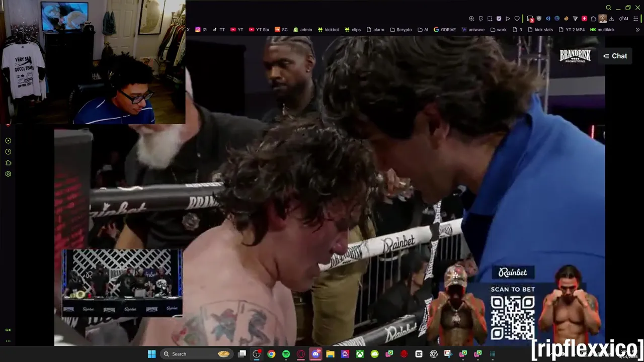The image size is (644, 362).
Task: Click the picture-in-picture panel thumbnail
Action: [x=122, y=283]
